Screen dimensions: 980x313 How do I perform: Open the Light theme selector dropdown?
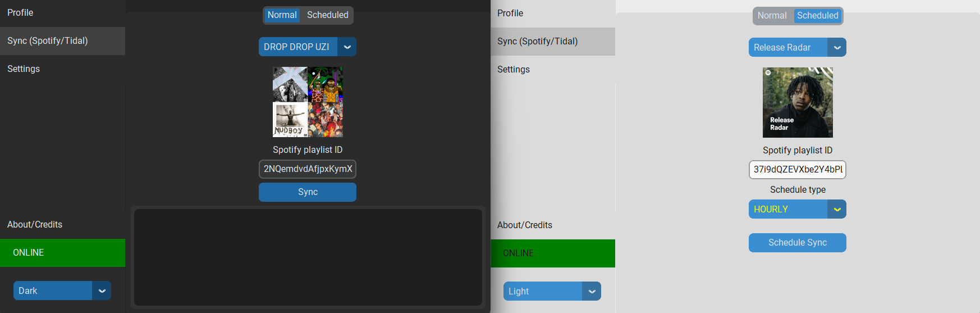point(552,291)
